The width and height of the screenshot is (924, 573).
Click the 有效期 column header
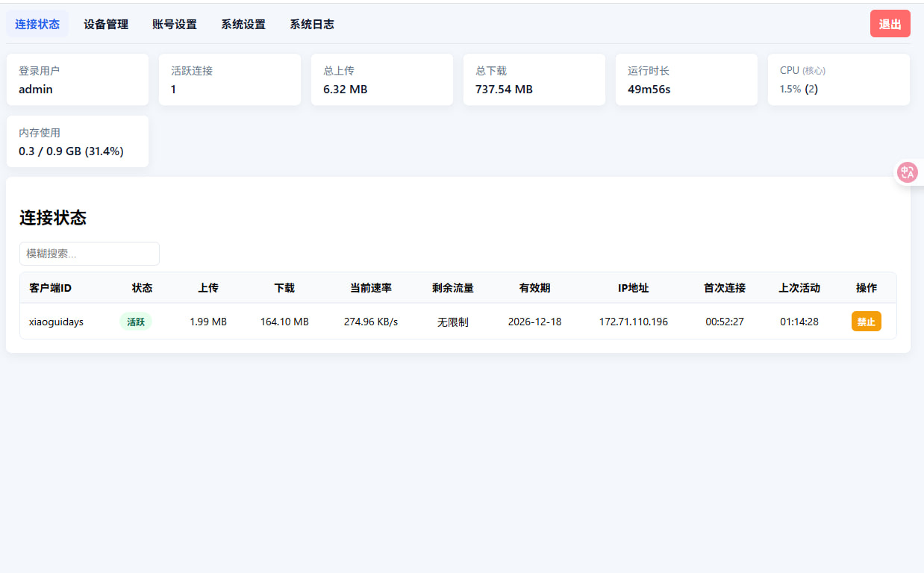pyautogui.click(x=534, y=288)
